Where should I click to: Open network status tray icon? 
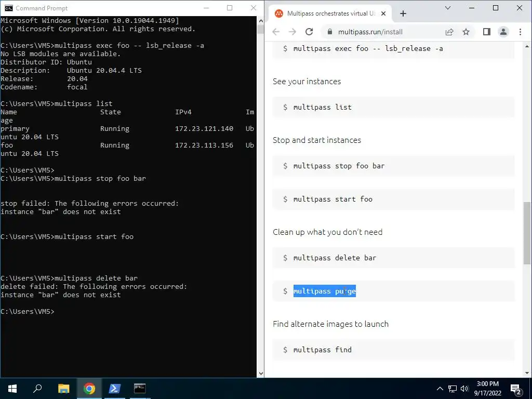pyautogui.click(x=453, y=389)
